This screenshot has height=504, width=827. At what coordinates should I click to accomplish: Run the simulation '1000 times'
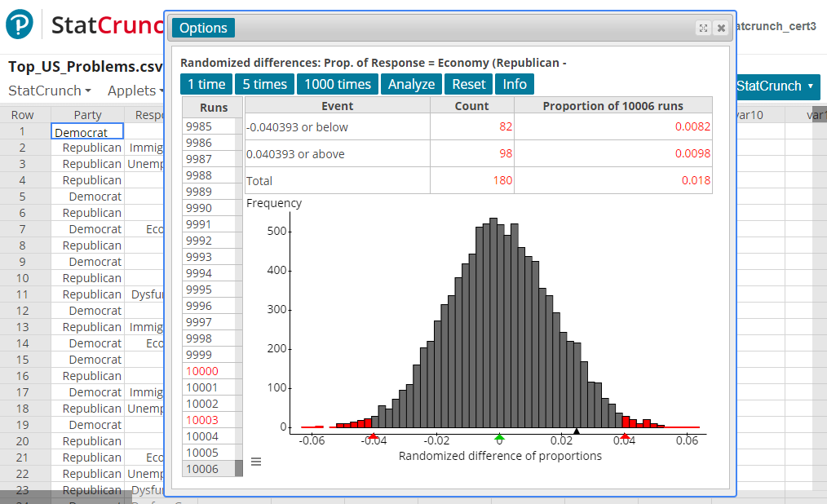coord(337,83)
